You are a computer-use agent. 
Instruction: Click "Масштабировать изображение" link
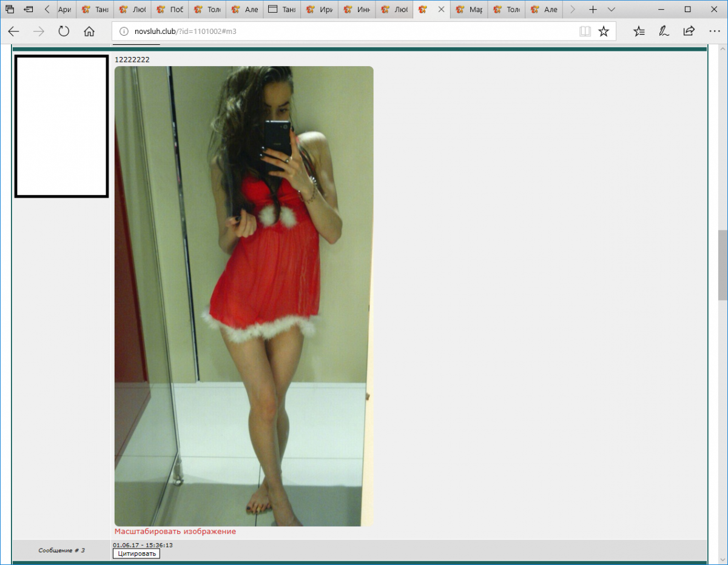pyautogui.click(x=175, y=532)
